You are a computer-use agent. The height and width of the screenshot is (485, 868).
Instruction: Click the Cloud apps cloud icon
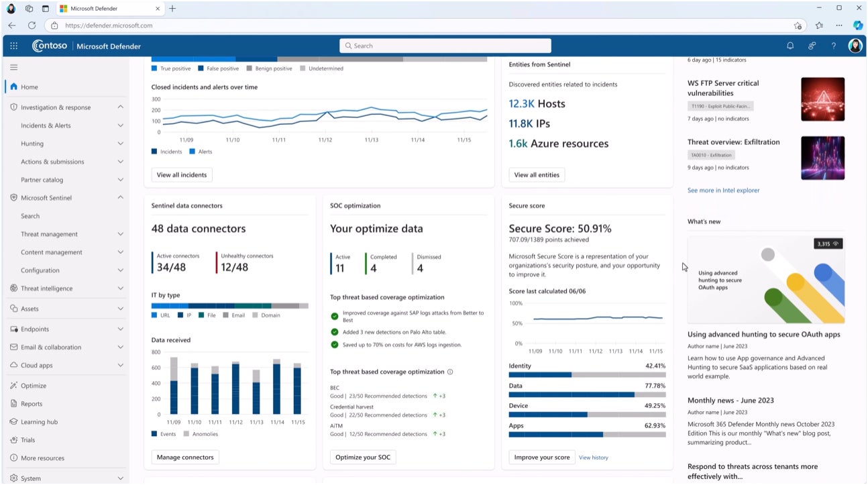click(x=13, y=366)
